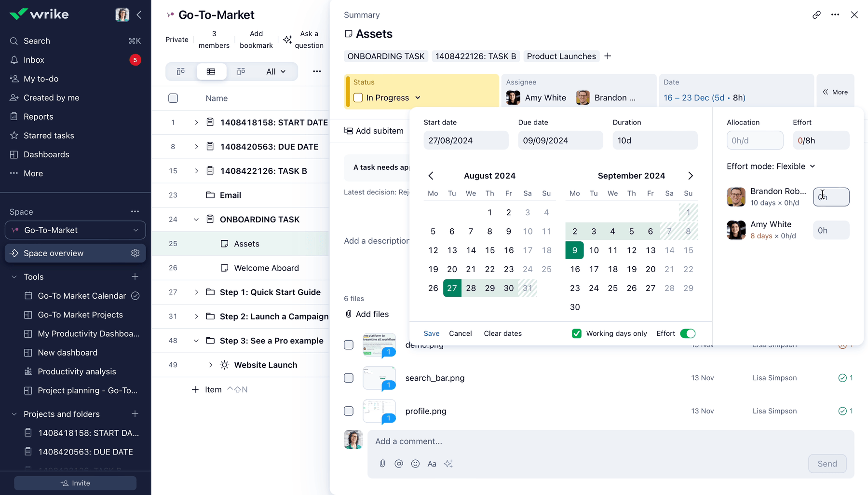This screenshot has width=868, height=495.
Task: Select the demo.png file checkbox
Action: pos(349,345)
